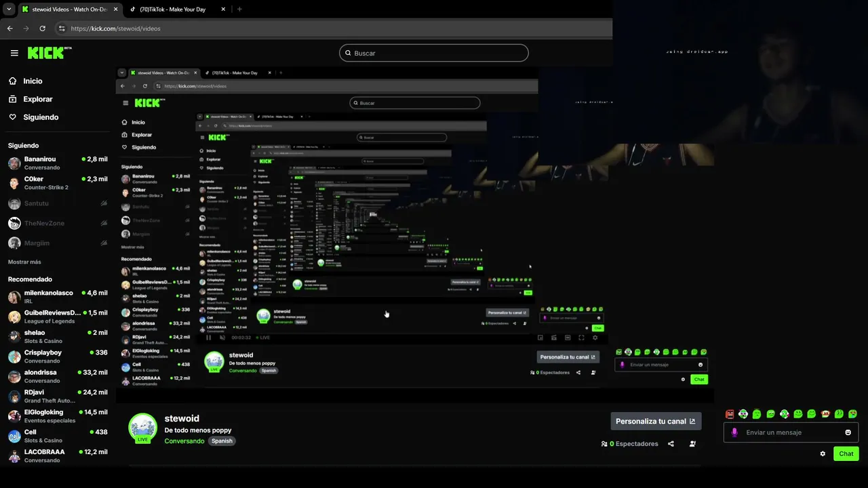Click the user icon right of share

(692, 444)
